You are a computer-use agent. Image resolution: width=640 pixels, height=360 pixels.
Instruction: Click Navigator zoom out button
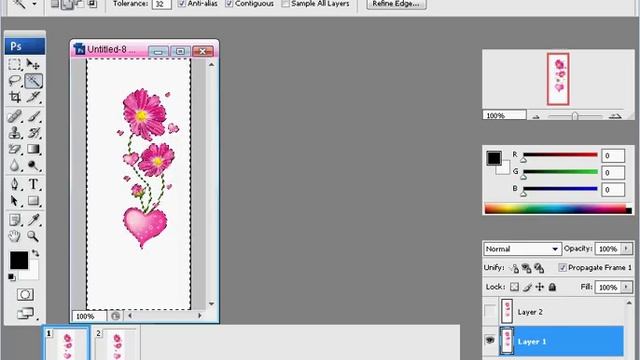pos(536,117)
